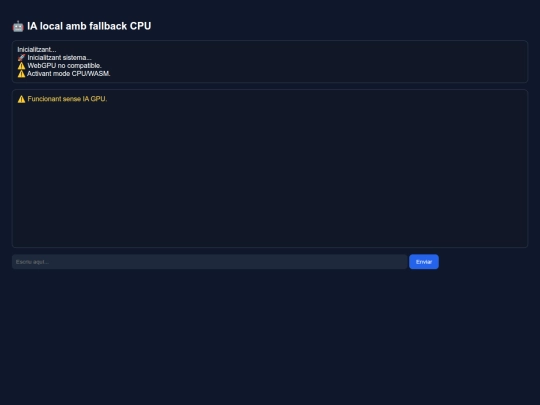Viewport: 540px width, 405px height.
Task: Click the text 'Activant mode CPU/WASM.'
Action: 69,74
